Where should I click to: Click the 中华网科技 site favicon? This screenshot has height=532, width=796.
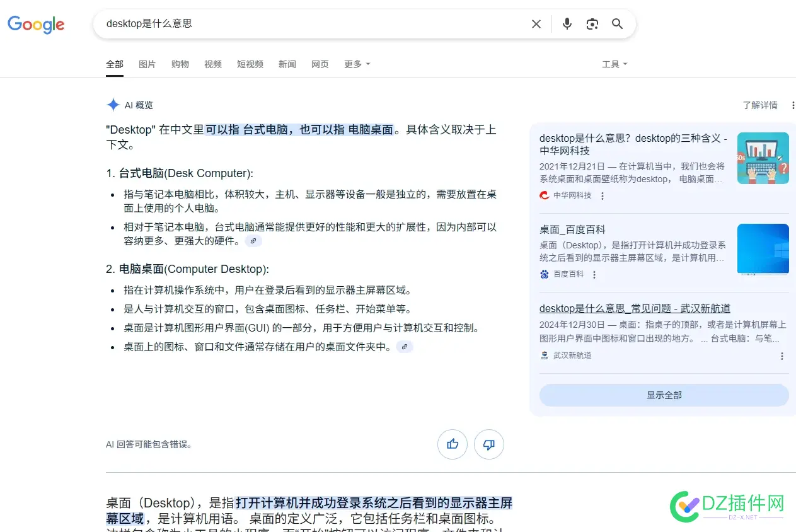(x=543, y=195)
